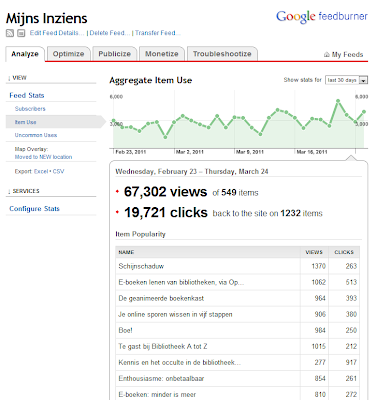This screenshot has height=400, width=377.
Task: Open the Publicize tab
Action: point(114,54)
